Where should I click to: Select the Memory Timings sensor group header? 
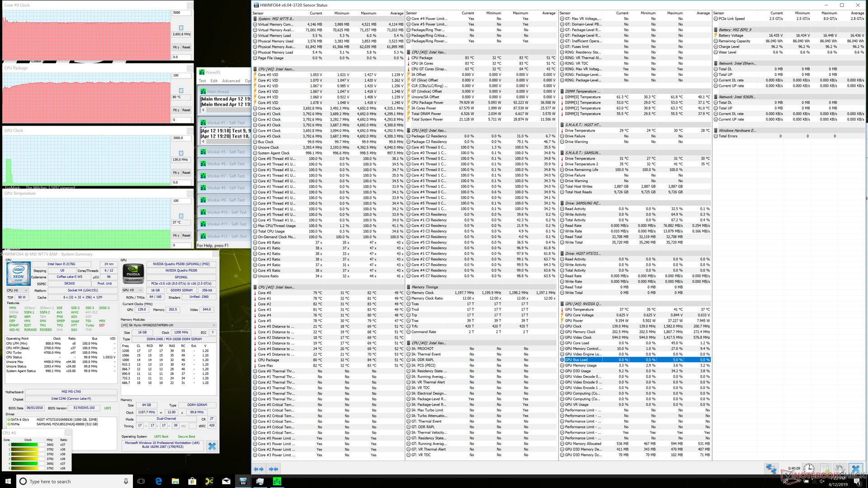(481, 287)
